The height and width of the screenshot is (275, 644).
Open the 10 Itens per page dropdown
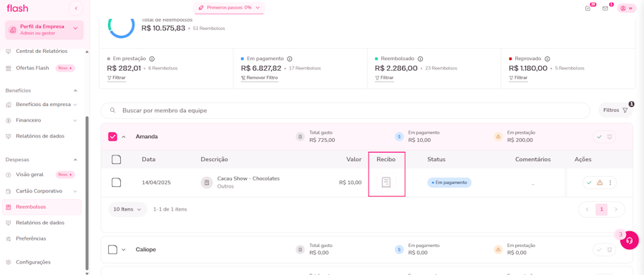coord(127,209)
